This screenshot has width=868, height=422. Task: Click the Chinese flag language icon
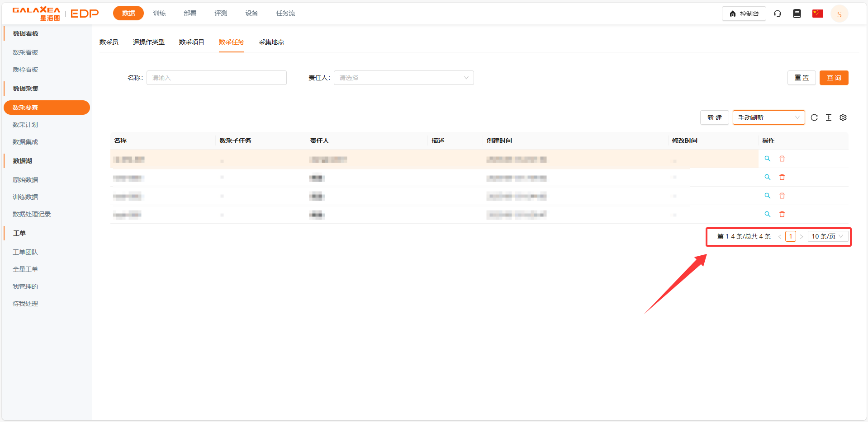(x=817, y=14)
